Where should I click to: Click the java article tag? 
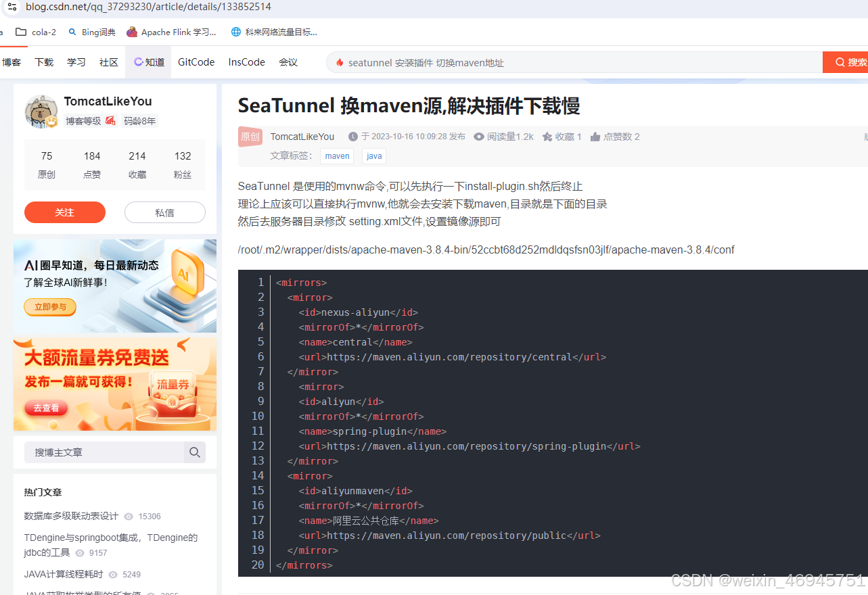[x=374, y=156]
